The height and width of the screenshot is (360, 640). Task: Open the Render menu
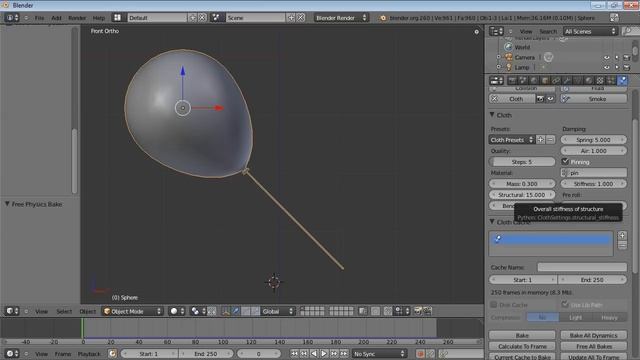pyautogui.click(x=77, y=18)
